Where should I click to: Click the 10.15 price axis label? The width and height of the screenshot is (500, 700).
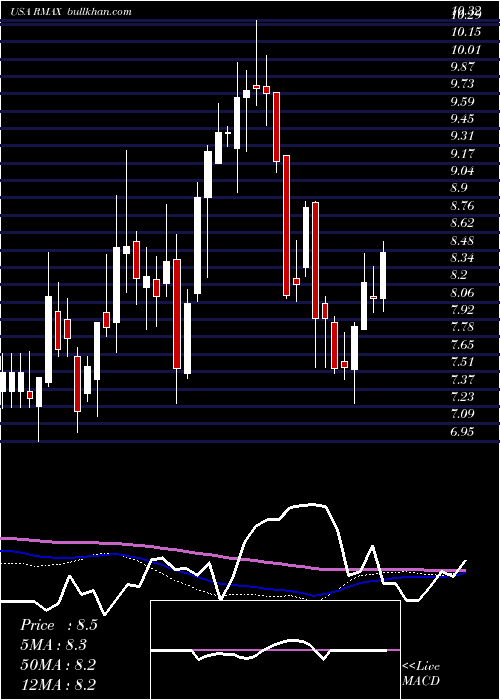[466, 32]
